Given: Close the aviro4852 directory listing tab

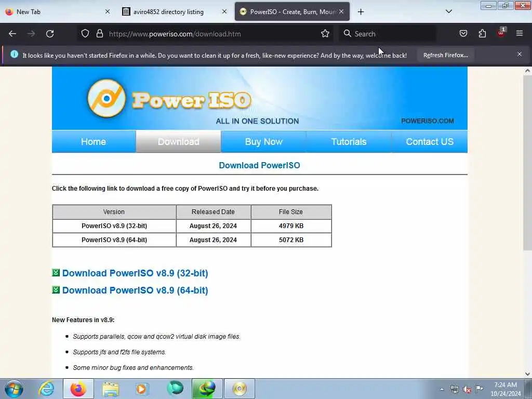Looking at the screenshot, I should (224, 11).
